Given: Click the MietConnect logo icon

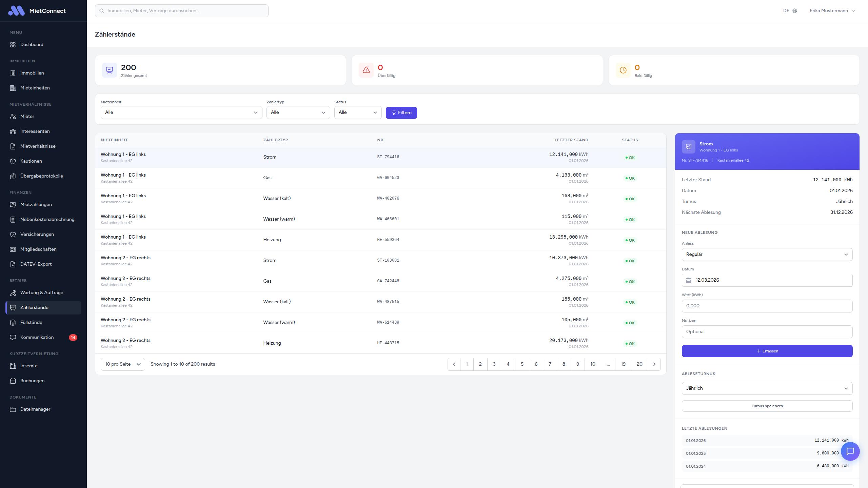Looking at the screenshot, I should coord(16,11).
